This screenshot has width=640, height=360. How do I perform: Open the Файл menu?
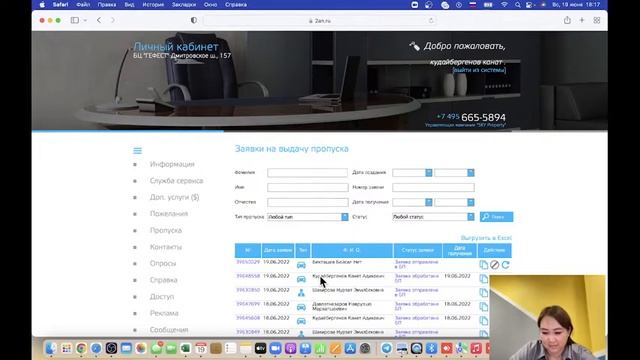coord(83,5)
